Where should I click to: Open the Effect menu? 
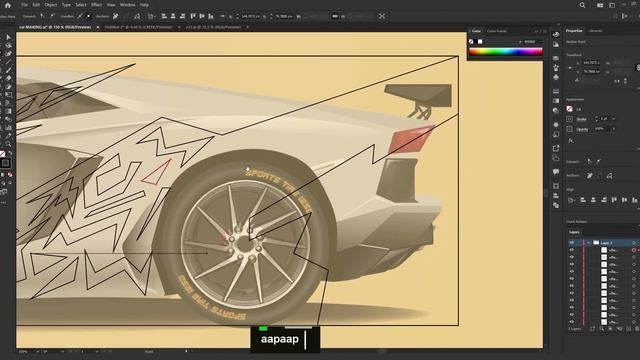point(97,5)
